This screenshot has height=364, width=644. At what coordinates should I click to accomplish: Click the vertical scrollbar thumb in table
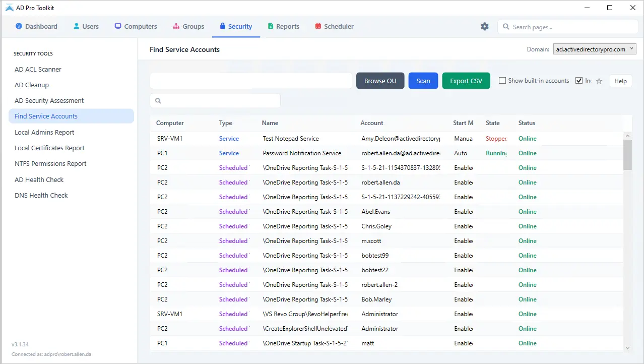(627, 155)
